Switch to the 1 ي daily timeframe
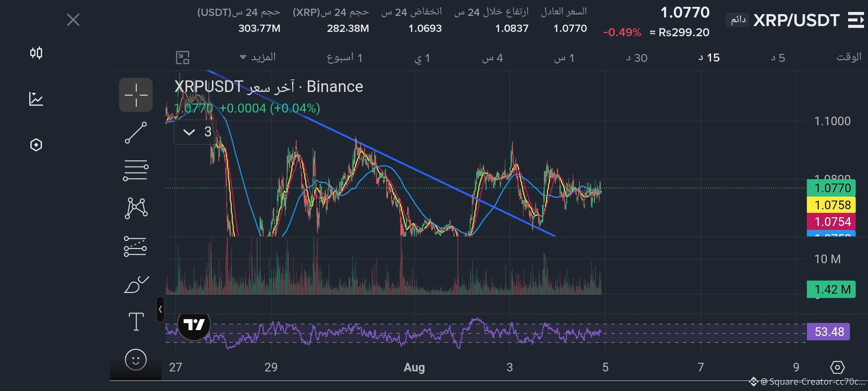 coord(422,58)
